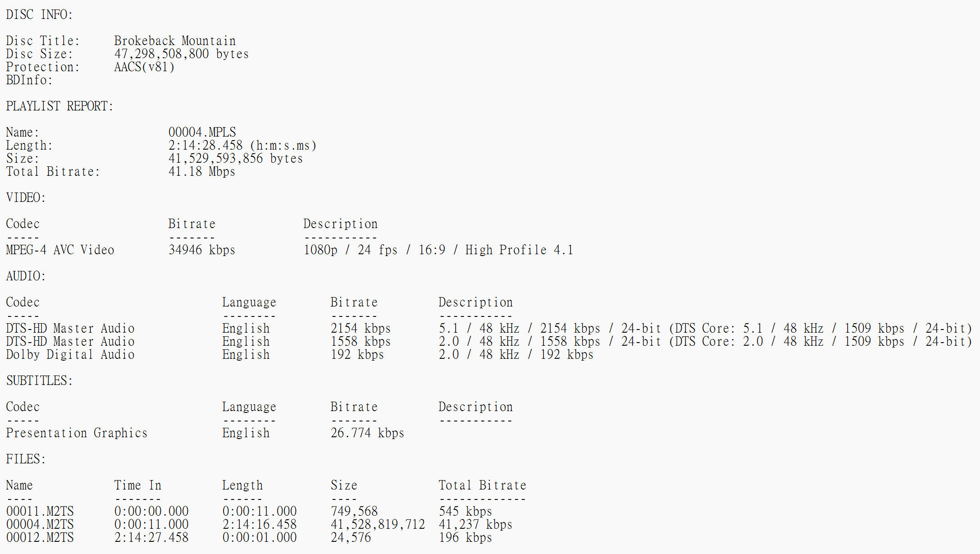Click the file size 41,528,819,712

(378, 525)
